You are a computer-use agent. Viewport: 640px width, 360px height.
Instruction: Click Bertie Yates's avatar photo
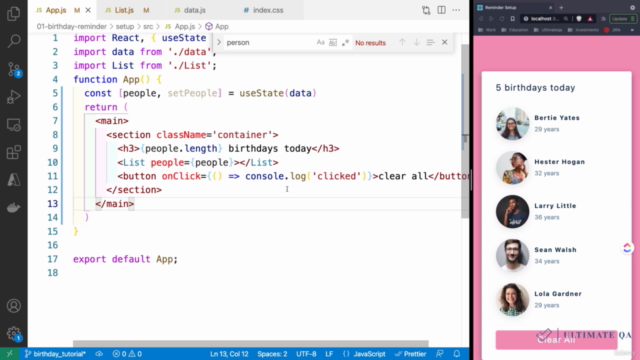tap(512, 124)
